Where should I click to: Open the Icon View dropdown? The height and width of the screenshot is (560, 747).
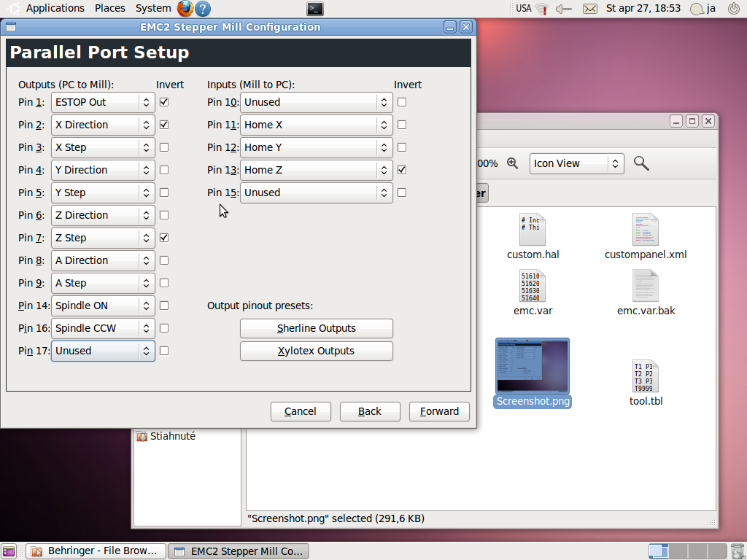pyautogui.click(x=576, y=163)
